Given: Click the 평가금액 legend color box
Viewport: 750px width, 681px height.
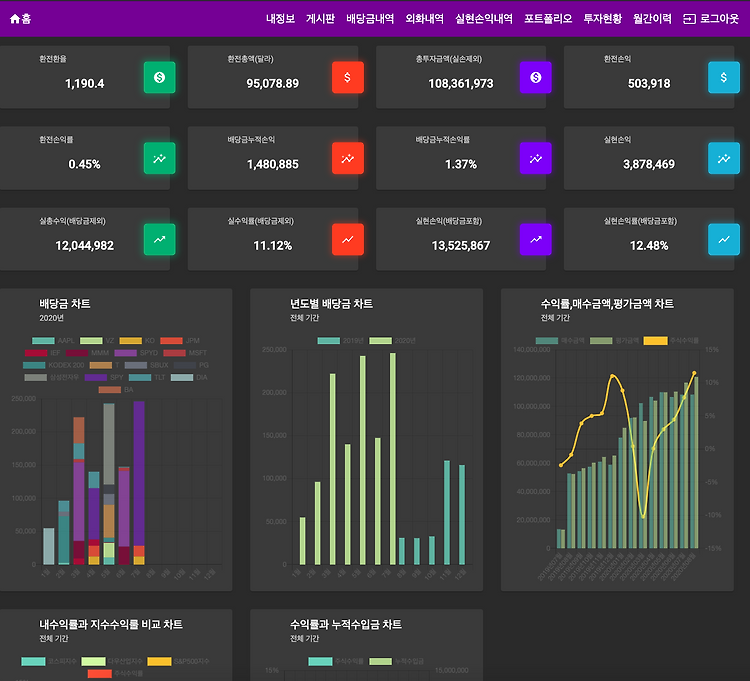Looking at the screenshot, I should (x=601, y=340).
